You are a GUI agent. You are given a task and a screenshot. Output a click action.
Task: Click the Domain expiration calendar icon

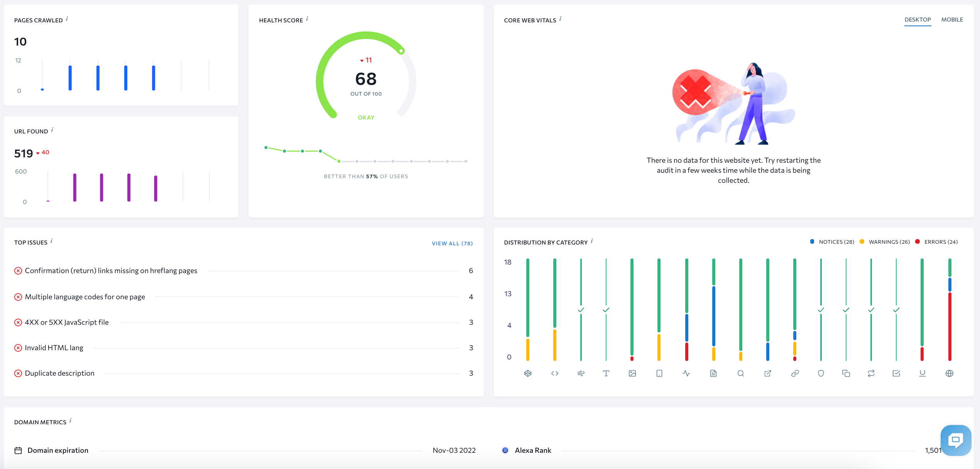click(18, 450)
